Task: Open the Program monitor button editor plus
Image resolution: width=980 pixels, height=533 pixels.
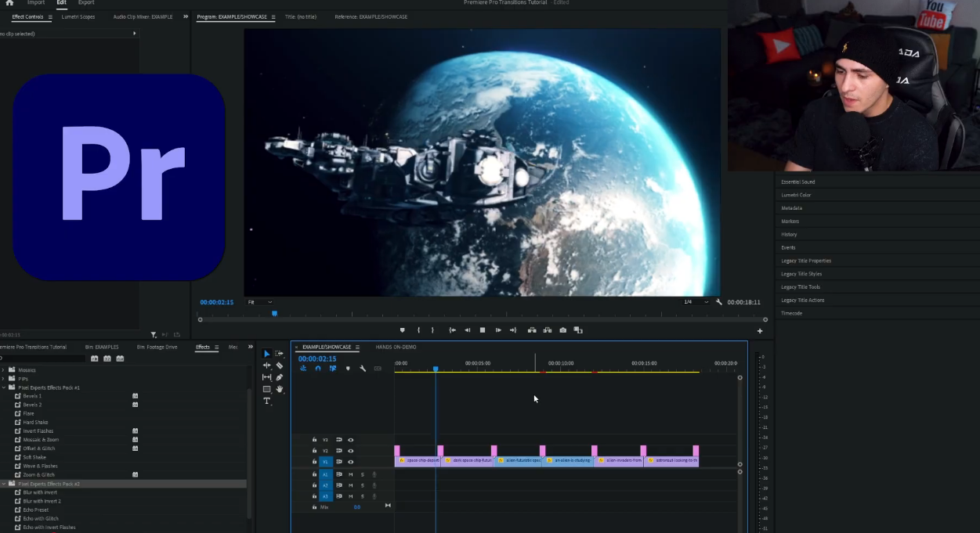Action: point(760,331)
